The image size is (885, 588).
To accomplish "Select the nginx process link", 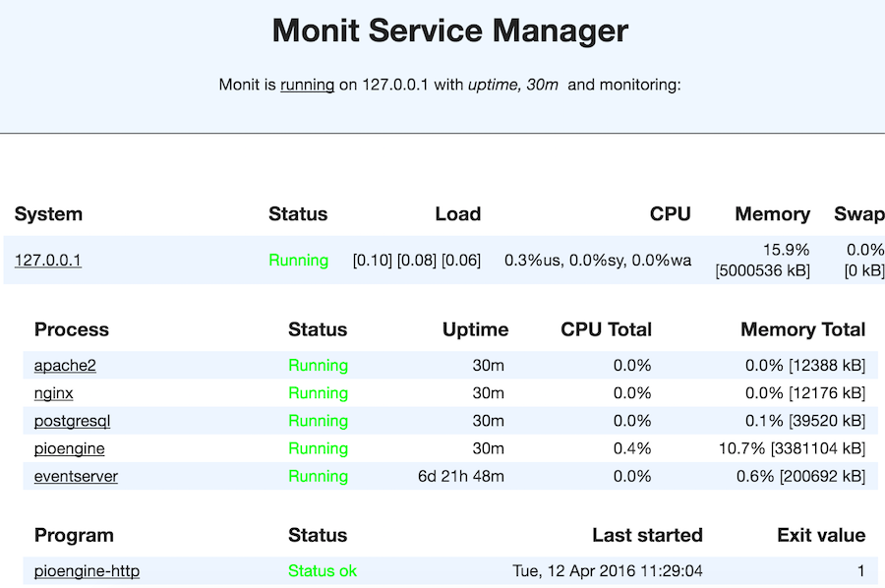I will click(53, 393).
